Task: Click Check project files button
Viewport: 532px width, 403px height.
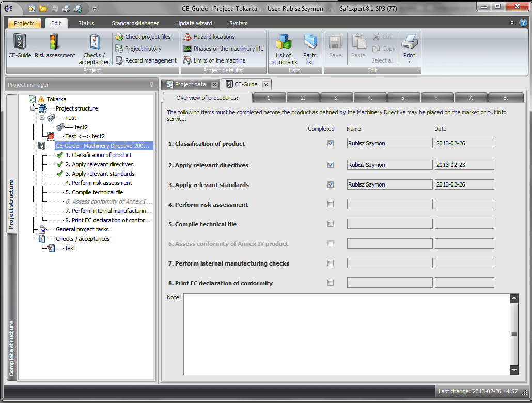Action: point(147,37)
